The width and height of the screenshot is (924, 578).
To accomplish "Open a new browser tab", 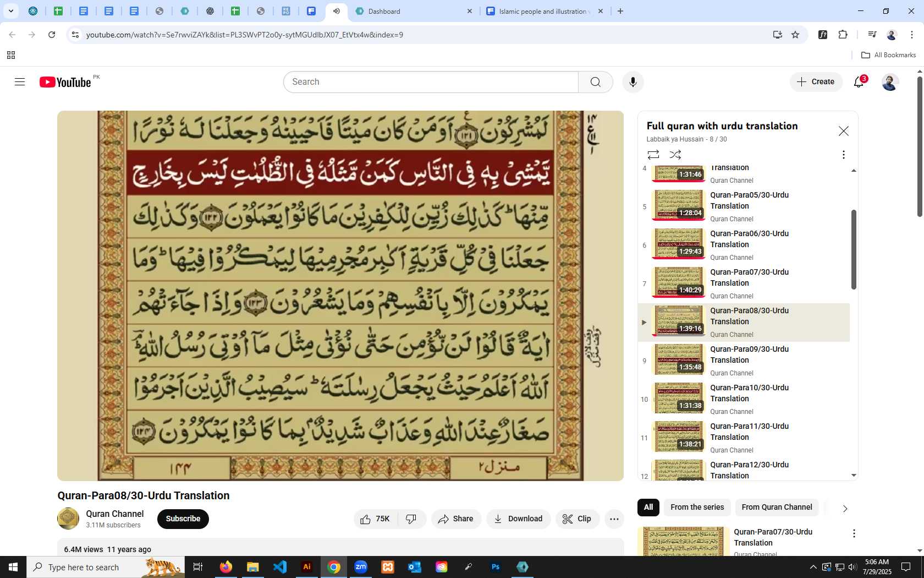I will [620, 11].
